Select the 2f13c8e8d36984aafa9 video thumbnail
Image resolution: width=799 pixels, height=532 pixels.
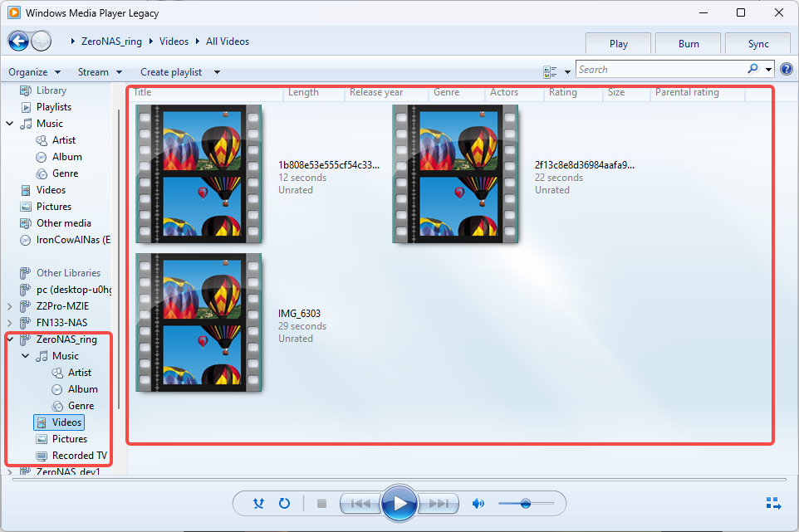(455, 174)
